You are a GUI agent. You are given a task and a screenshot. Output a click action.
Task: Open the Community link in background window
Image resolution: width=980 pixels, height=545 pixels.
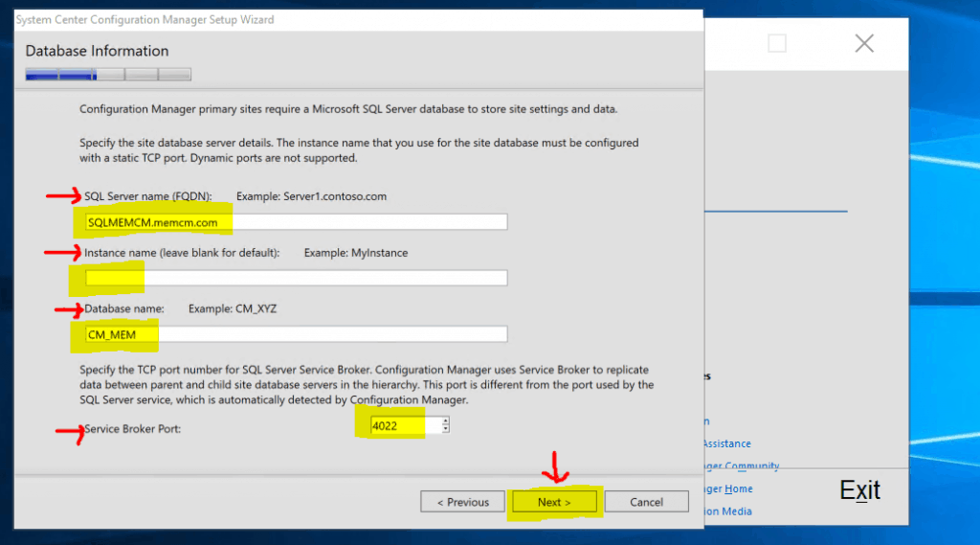(x=742, y=466)
